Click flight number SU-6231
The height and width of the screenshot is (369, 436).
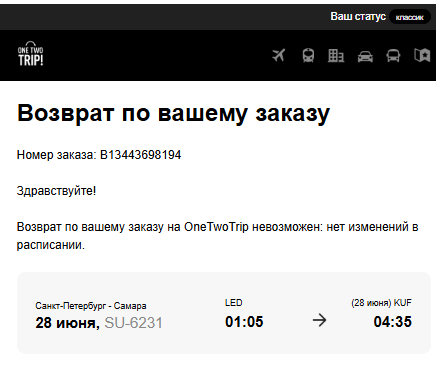point(133,323)
